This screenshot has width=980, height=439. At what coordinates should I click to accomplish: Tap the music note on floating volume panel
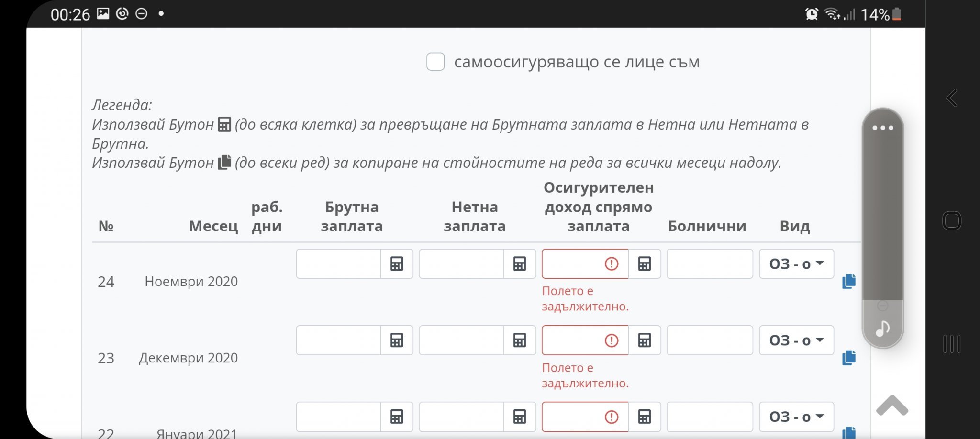pyautogui.click(x=883, y=329)
